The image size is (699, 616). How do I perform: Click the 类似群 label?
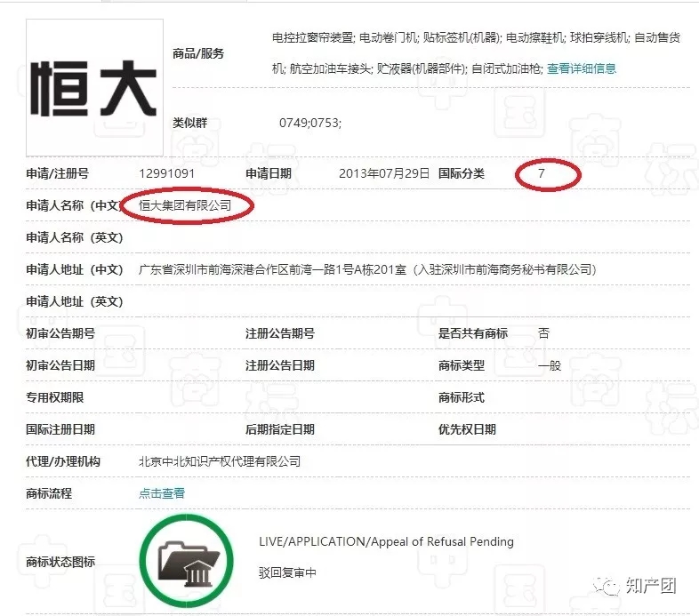pyautogui.click(x=190, y=123)
